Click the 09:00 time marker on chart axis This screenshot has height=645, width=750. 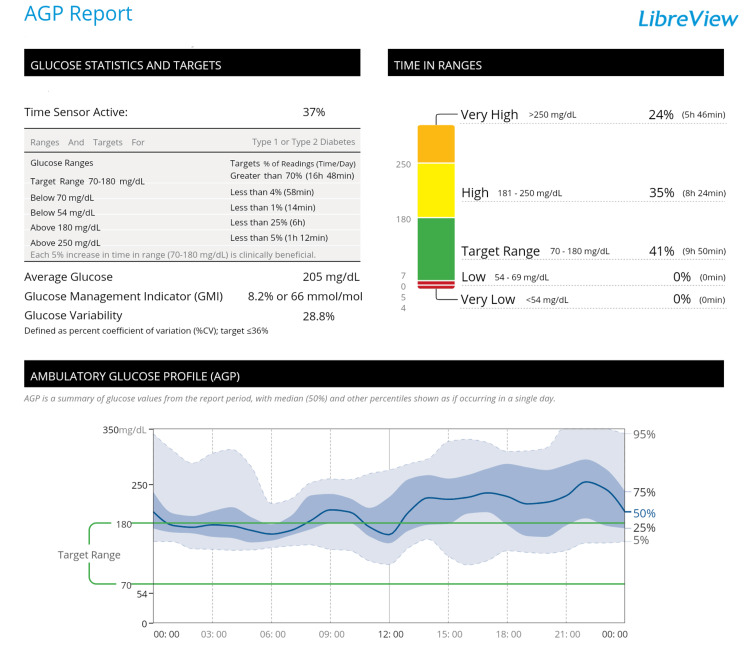[331, 634]
